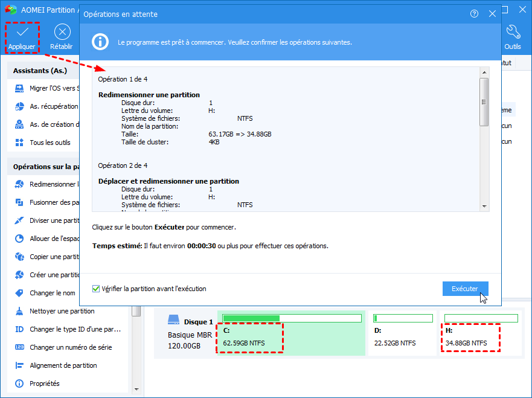Click the D: partition usage bar

[403, 318]
